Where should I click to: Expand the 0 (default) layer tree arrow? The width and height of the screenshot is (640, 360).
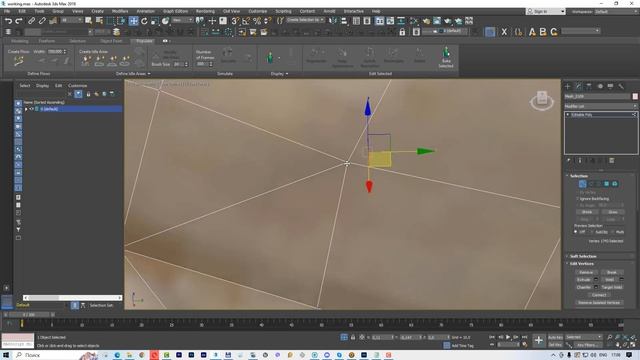point(26,109)
